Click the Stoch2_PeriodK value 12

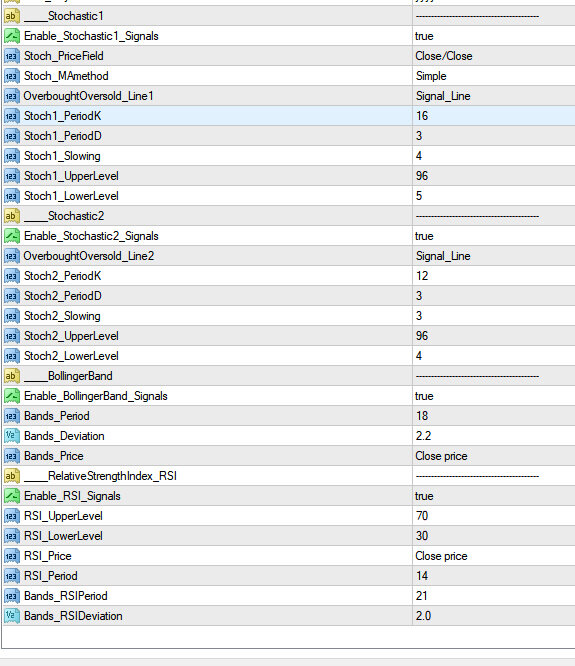pyautogui.click(x=422, y=276)
